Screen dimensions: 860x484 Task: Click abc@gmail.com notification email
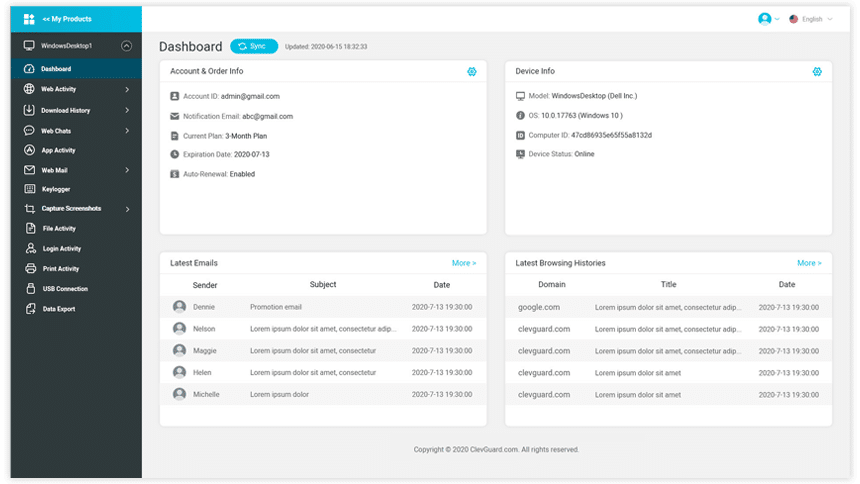(268, 116)
